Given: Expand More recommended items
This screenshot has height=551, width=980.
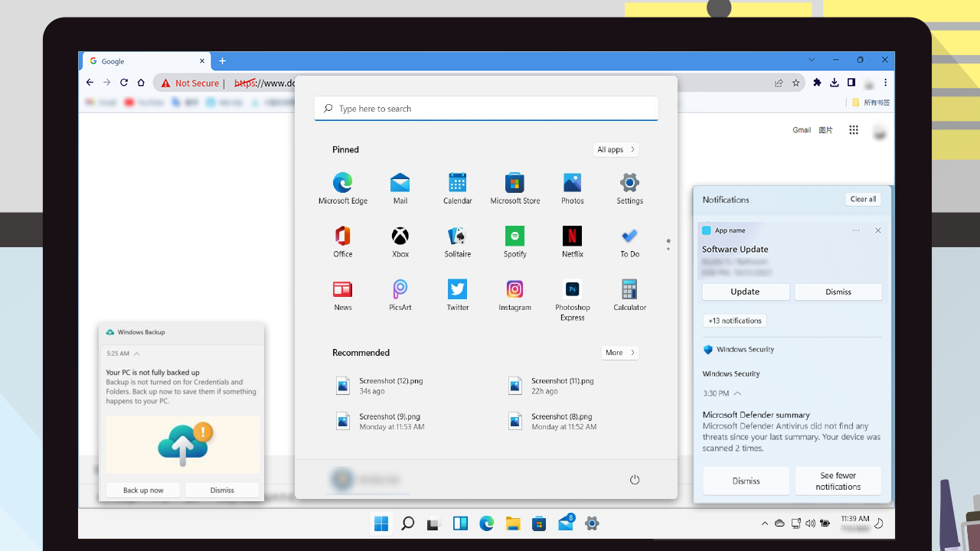Looking at the screenshot, I should 619,353.
